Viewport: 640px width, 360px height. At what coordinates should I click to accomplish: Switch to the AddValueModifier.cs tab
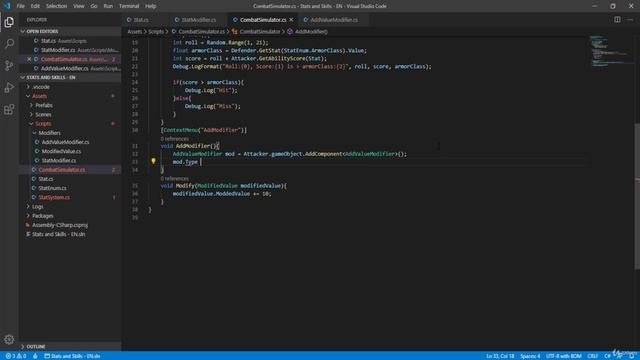coord(334,20)
